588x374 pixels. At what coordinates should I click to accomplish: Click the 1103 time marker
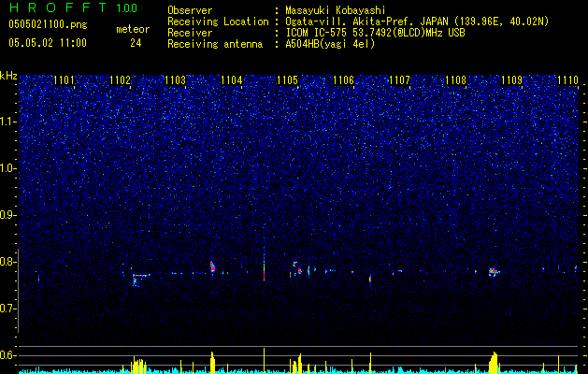pos(175,79)
